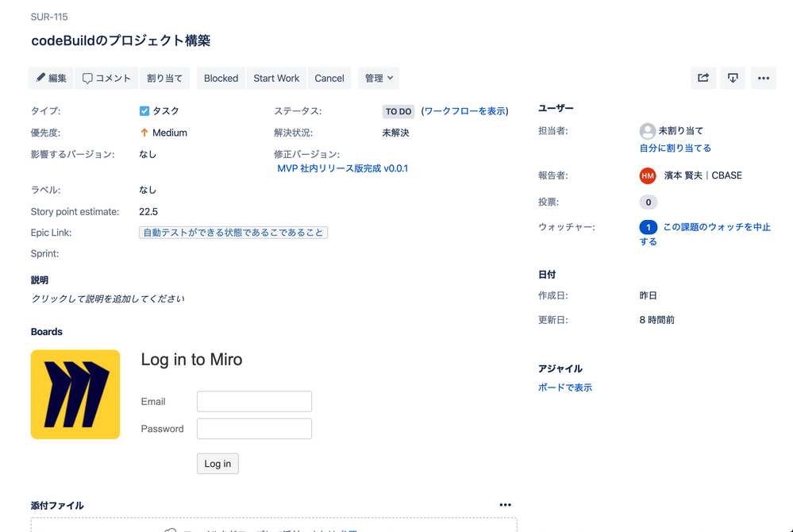Click the issue title codeBuildのプロジェクト構築

(x=121, y=40)
